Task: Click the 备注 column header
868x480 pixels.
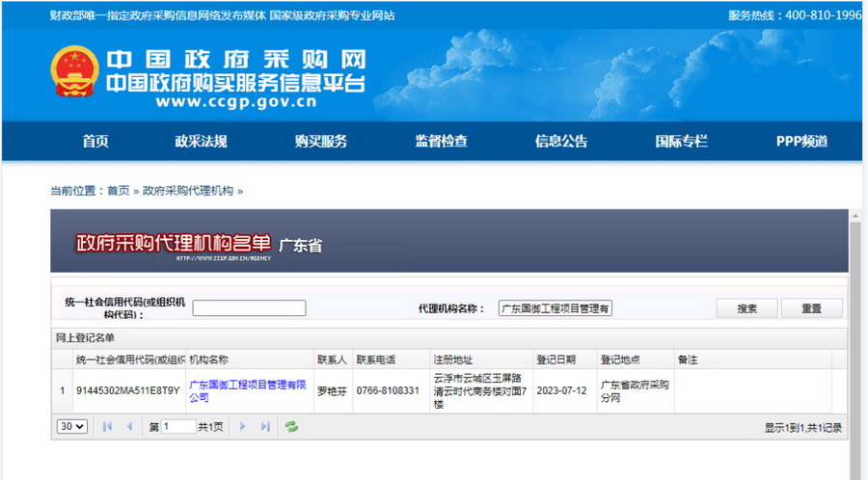Action: [753, 360]
